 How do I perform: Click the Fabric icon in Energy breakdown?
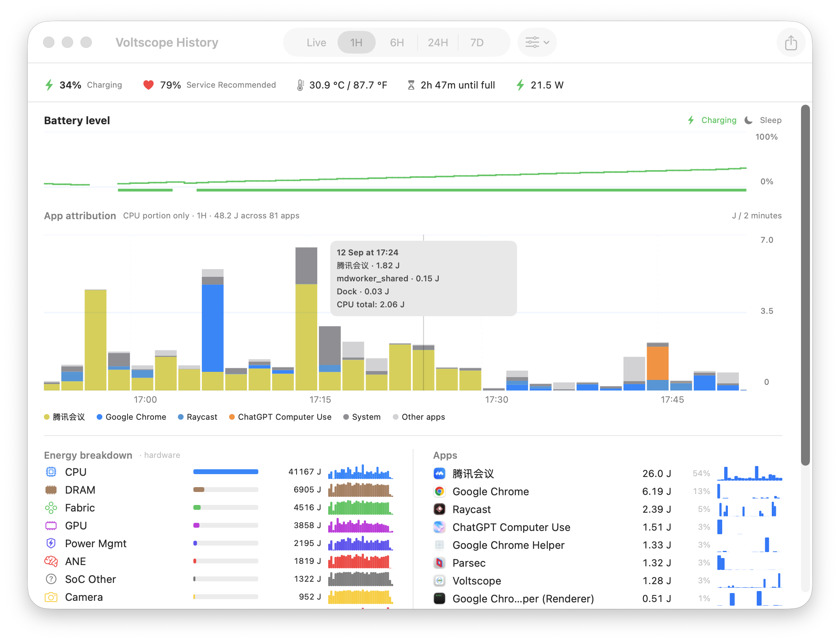pyautogui.click(x=51, y=508)
